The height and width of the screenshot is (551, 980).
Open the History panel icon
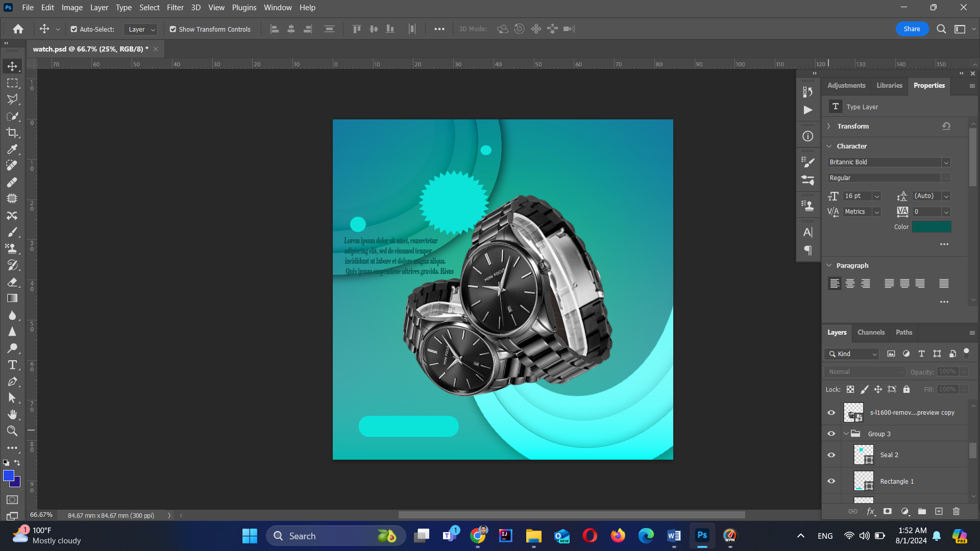pos(807,92)
